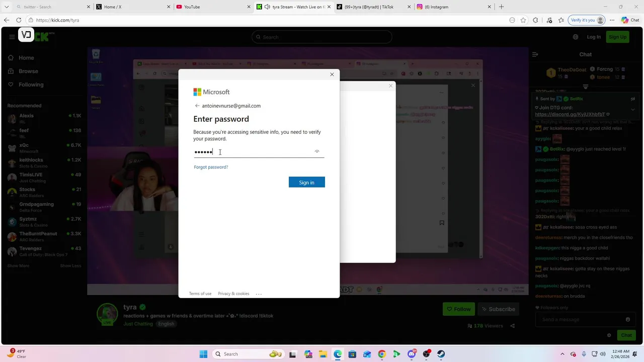Expand the chat leaderboard chevron
The height and width of the screenshot is (362, 644).
585,86
